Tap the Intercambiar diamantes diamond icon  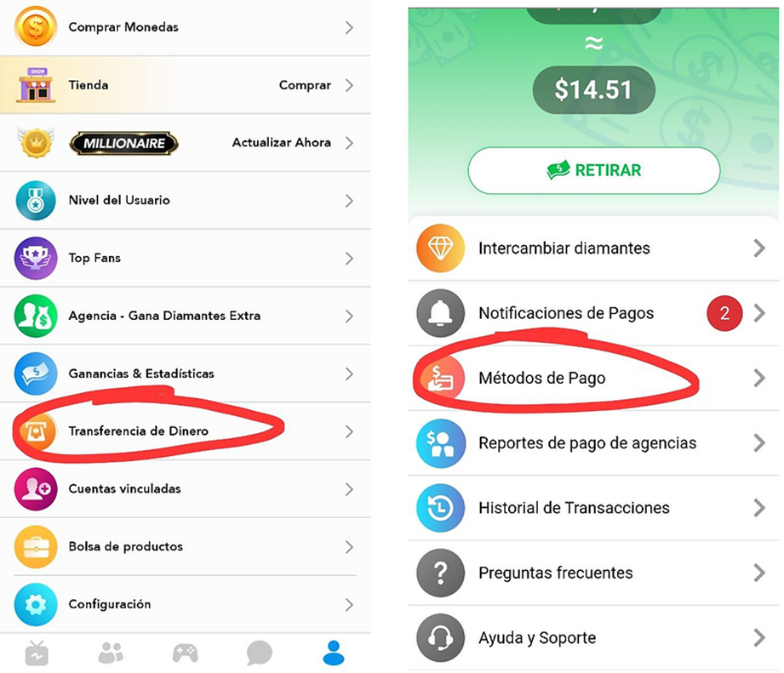440,248
